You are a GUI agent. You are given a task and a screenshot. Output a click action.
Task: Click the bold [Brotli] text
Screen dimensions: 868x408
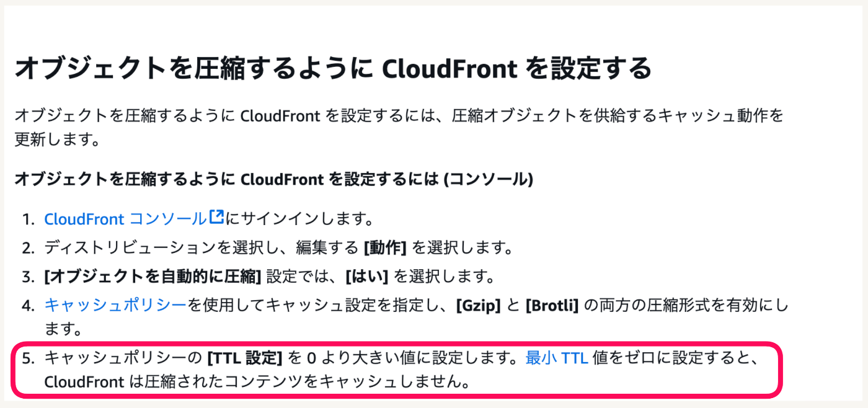552,304
